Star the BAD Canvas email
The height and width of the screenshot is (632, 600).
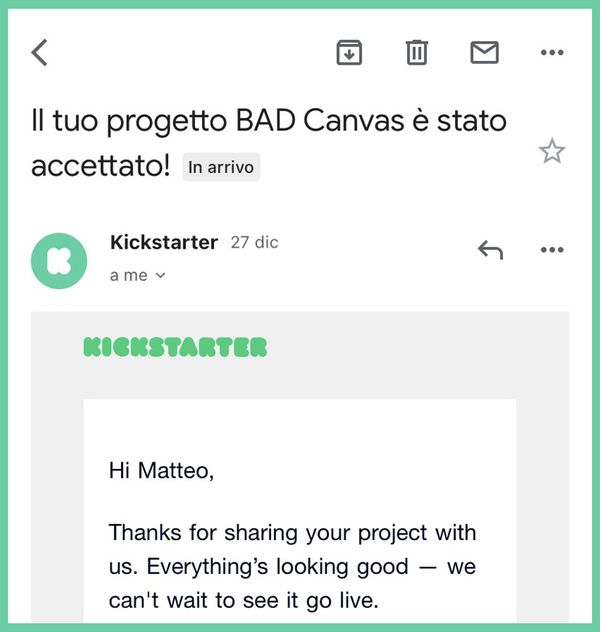pos(552,151)
